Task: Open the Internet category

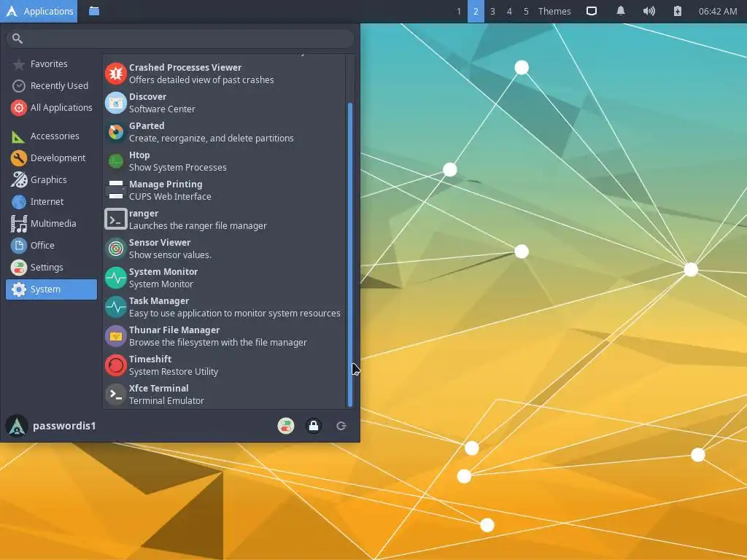Action: click(52, 202)
